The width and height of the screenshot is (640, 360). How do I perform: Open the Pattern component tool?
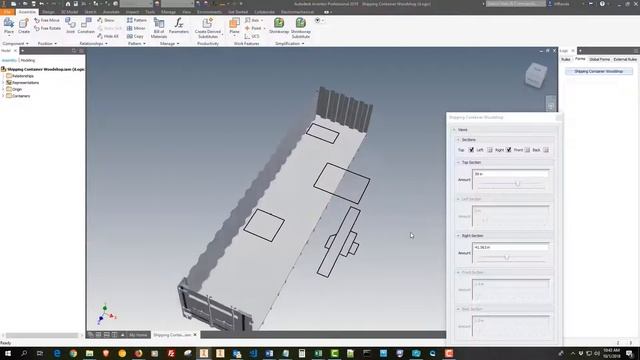(x=137, y=20)
